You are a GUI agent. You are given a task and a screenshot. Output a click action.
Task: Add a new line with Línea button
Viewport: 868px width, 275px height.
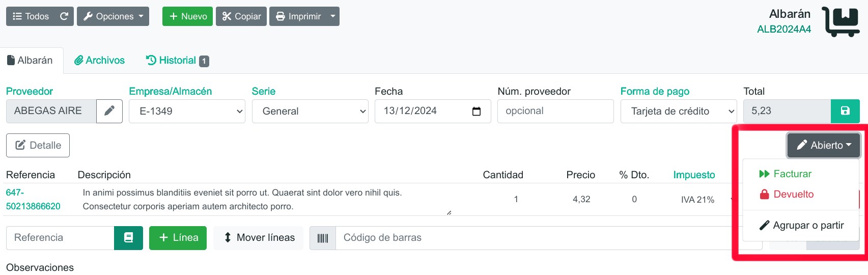point(178,238)
